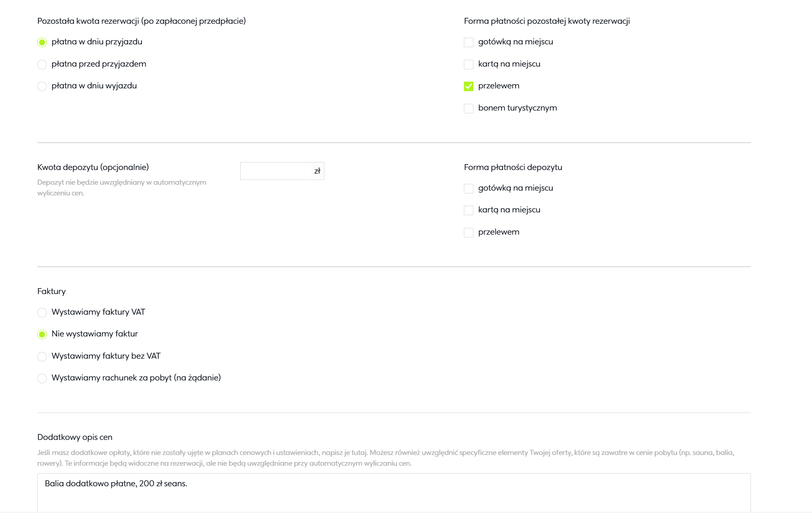Enable 'bonem turystycznym' payment checkbox
This screenshot has width=812, height=516.
click(x=469, y=109)
